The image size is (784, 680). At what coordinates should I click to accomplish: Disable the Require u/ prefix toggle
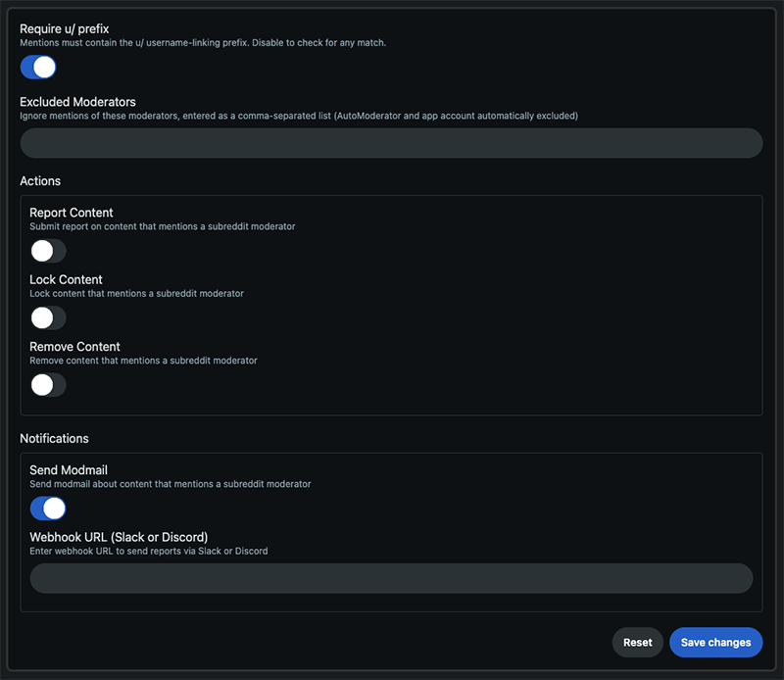38,67
